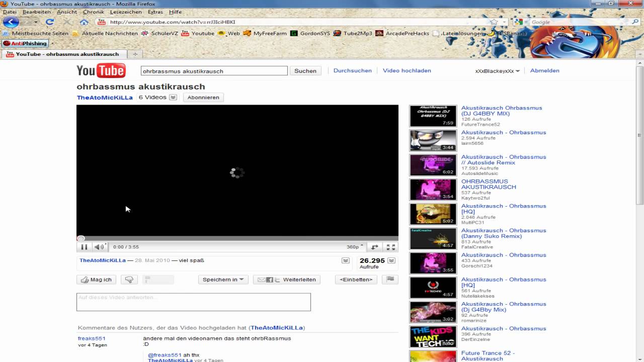The width and height of the screenshot is (644, 362).
Task: Open Video hochladen link
Action: pyautogui.click(x=407, y=70)
